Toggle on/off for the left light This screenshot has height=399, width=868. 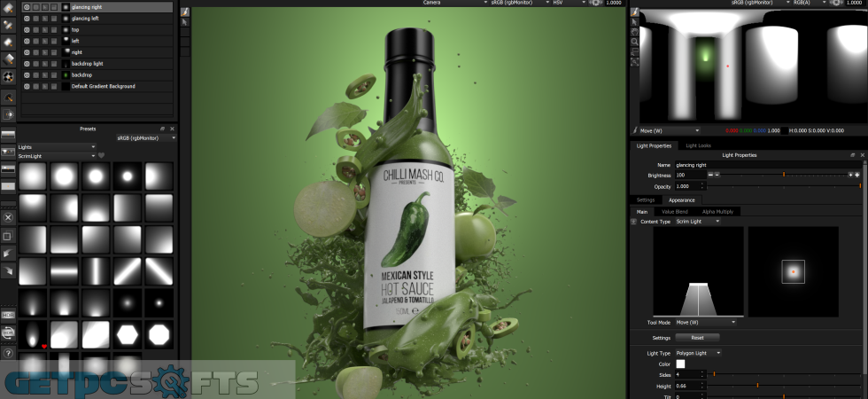point(26,41)
